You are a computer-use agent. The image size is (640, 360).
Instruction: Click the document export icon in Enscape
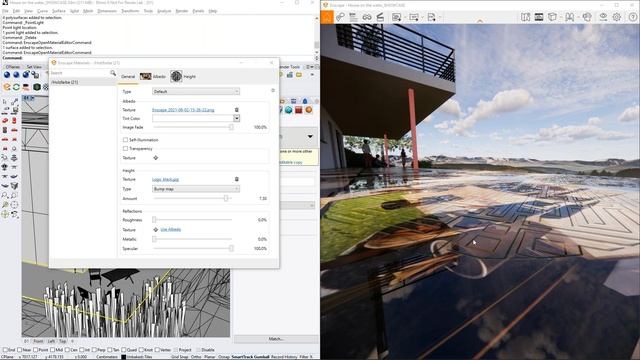(x=431, y=17)
